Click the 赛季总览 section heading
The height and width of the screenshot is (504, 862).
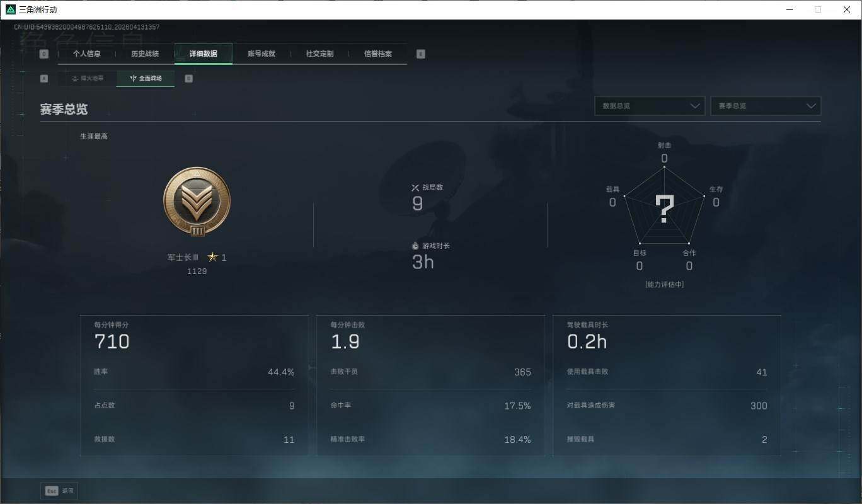pos(64,109)
